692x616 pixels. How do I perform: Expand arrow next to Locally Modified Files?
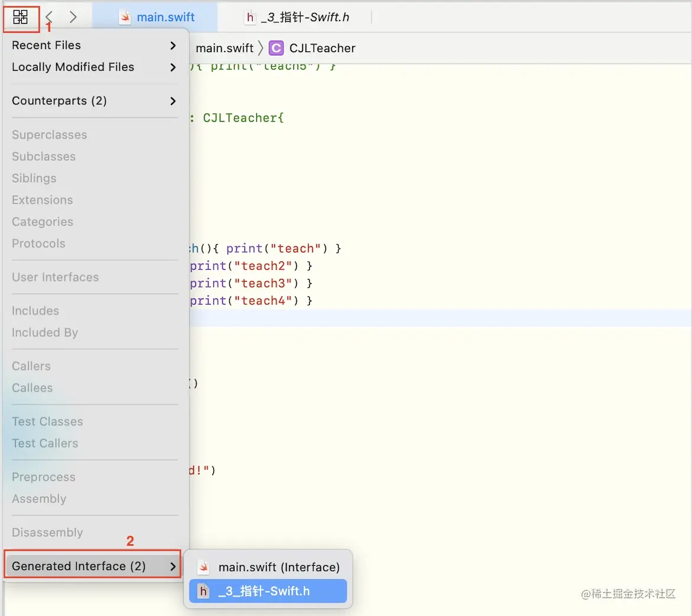tap(173, 67)
